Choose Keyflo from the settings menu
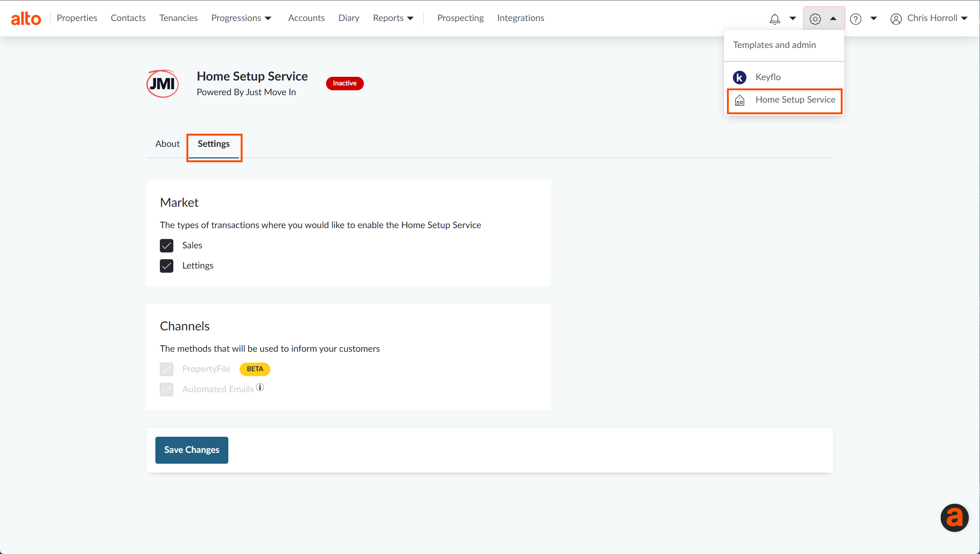980x554 pixels. pos(784,77)
